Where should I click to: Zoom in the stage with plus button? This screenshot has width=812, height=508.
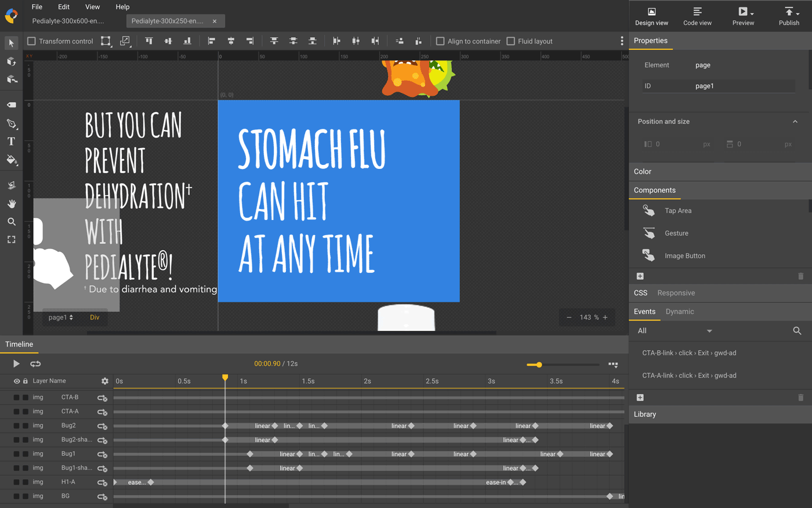click(x=605, y=318)
